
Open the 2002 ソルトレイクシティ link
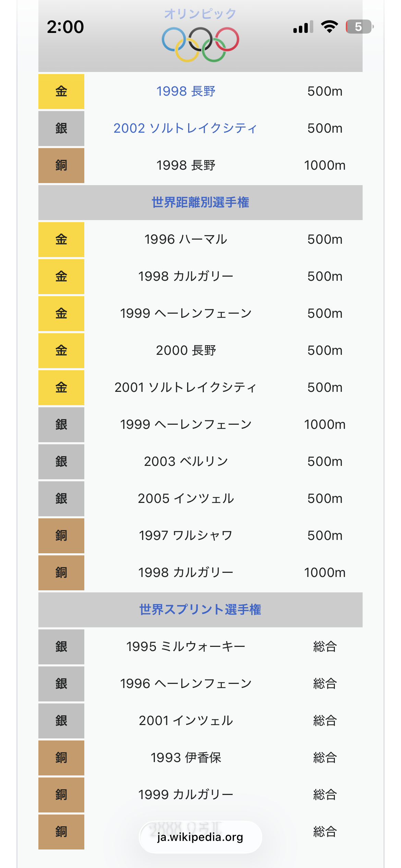[x=185, y=128]
